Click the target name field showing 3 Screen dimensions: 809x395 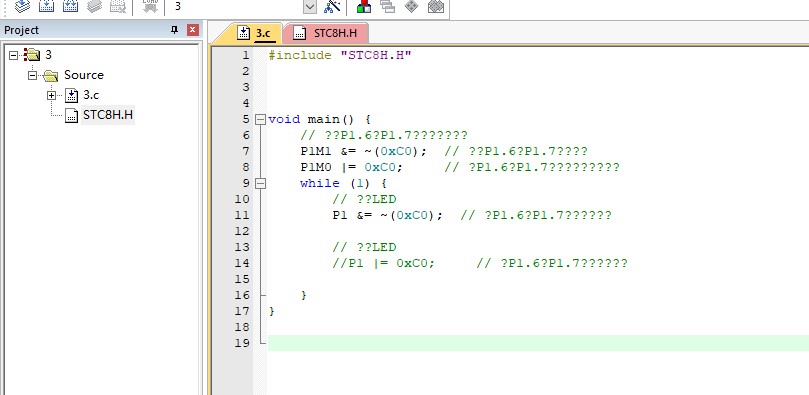[236, 6]
